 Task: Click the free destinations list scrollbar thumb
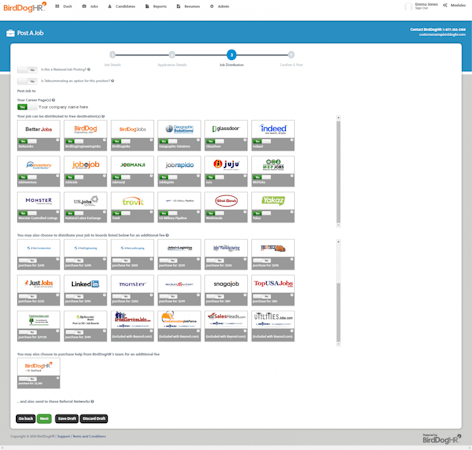tap(338, 172)
